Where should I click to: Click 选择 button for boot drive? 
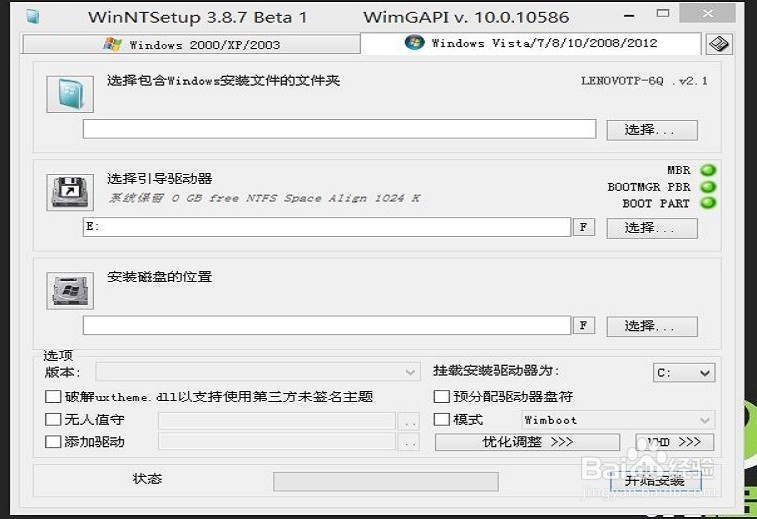tap(652, 228)
